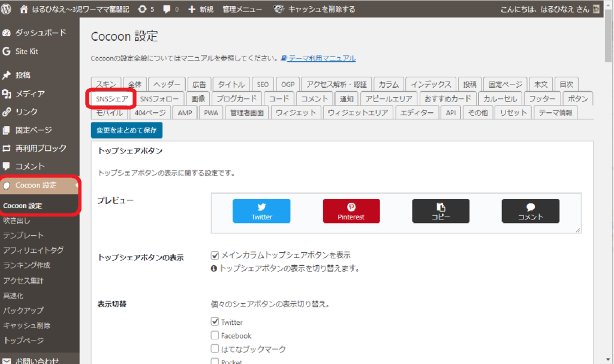
Task: Open 高速化 in the sidebar
Action: pos(13,296)
